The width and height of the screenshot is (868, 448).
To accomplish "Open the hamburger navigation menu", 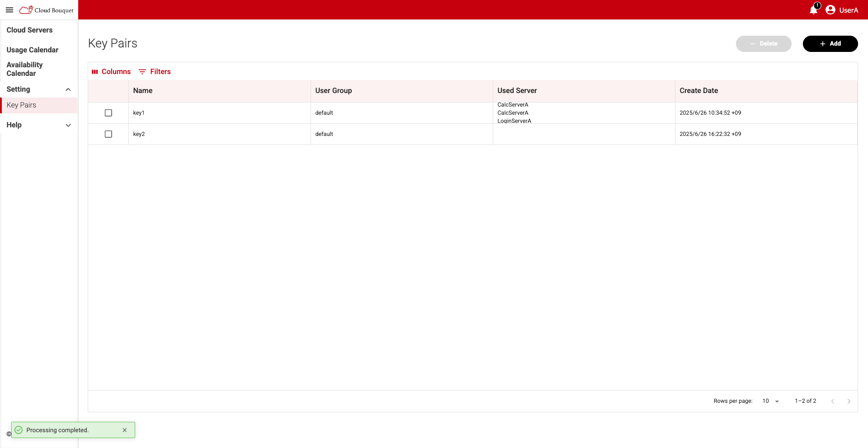I will (9, 10).
